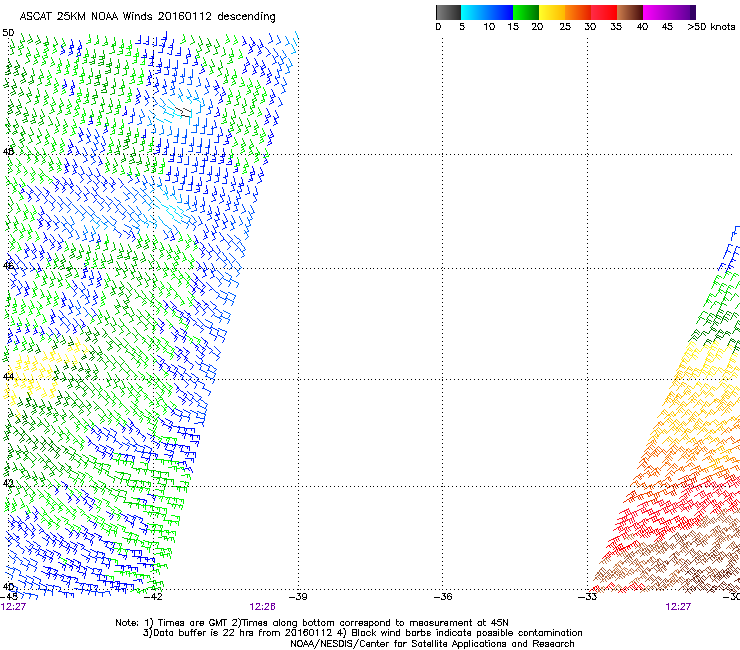Screen dimensions: 740x650
Task: Click the latitude axis label "40" at bottom left
Action: [8, 587]
